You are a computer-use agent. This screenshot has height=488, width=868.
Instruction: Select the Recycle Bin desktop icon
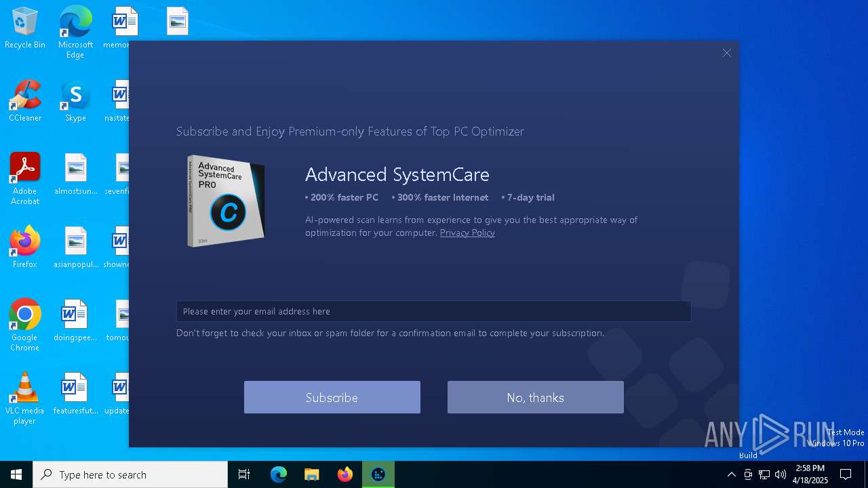[x=25, y=28]
